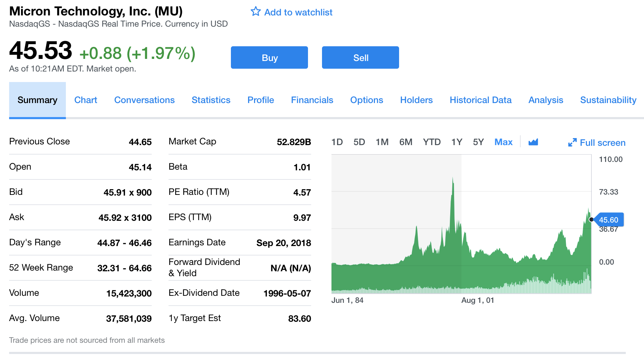Click the Buy button
This screenshot has height=361, width=644.
(x=269, y=57)
